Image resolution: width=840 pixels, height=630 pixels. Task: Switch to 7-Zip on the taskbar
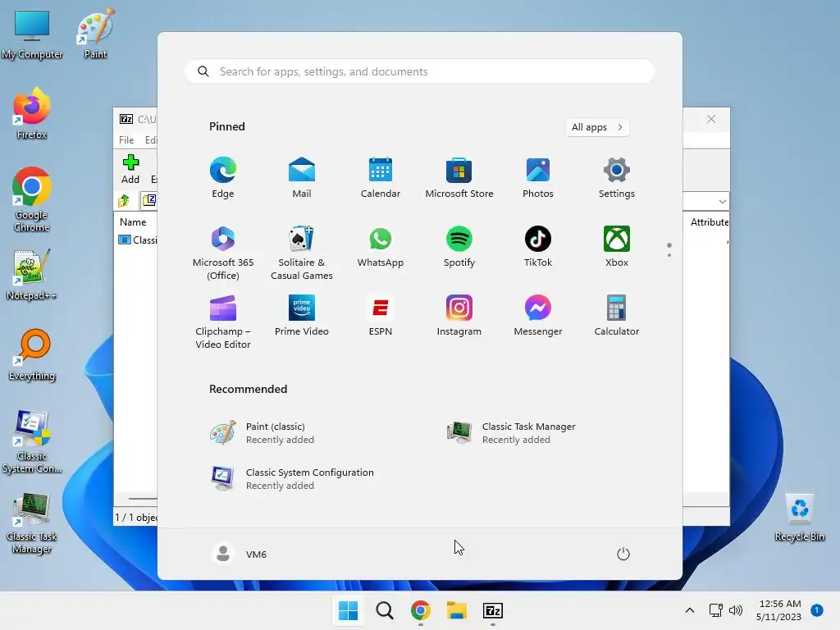[x=493, y=610]
